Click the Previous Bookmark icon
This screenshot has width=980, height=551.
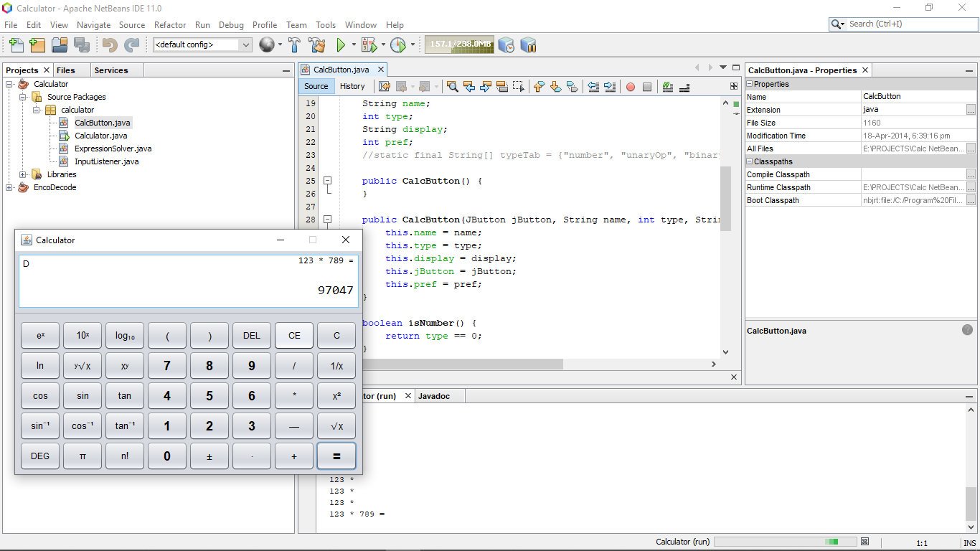(540, 87)
